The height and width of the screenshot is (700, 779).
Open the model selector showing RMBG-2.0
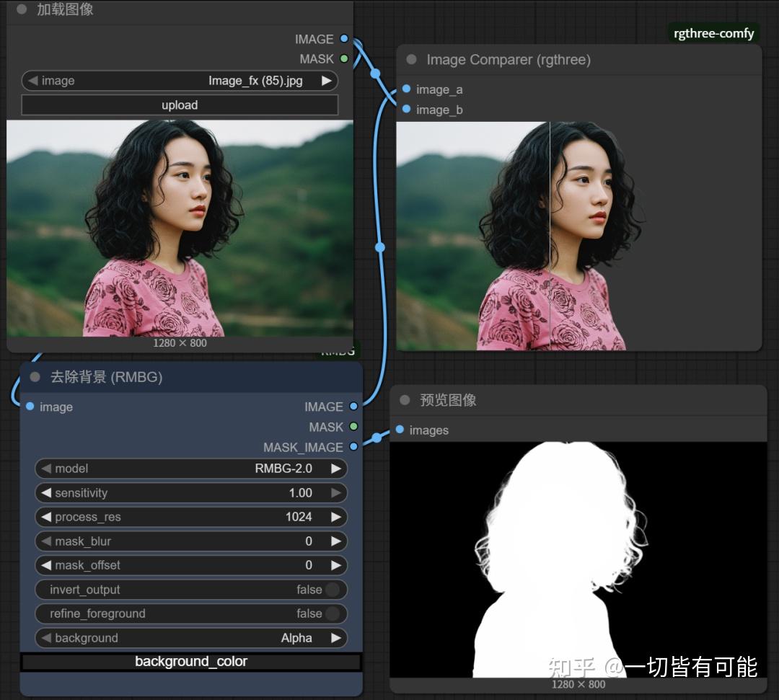pyautogui.click(x=191, y=469)
